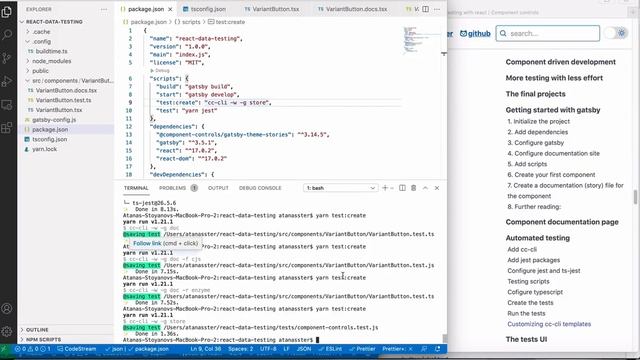The height and width of the screenshot is (360, 640).
Task: Click the remote window indicator in status bar
Action: [4, 349]
